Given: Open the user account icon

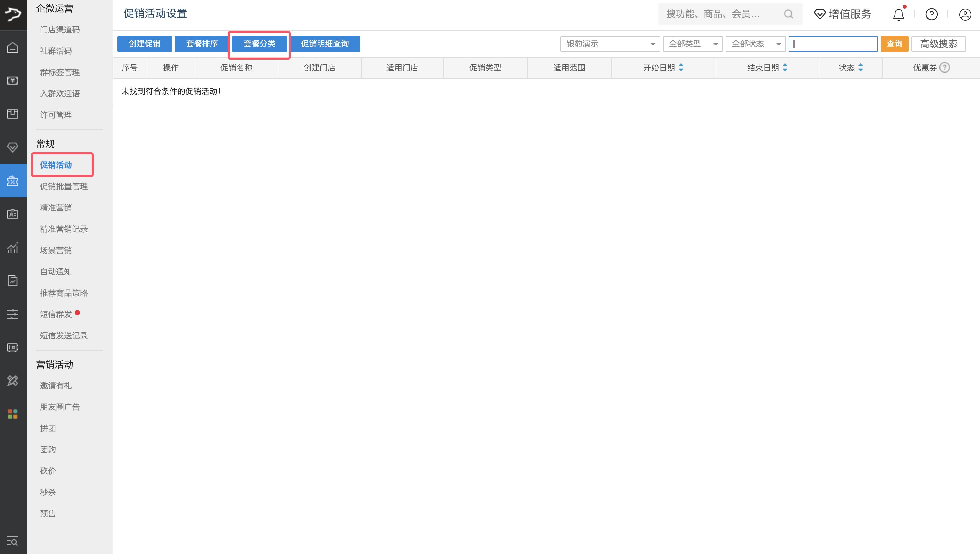Looking at the screenshot, I should (965, 14).
